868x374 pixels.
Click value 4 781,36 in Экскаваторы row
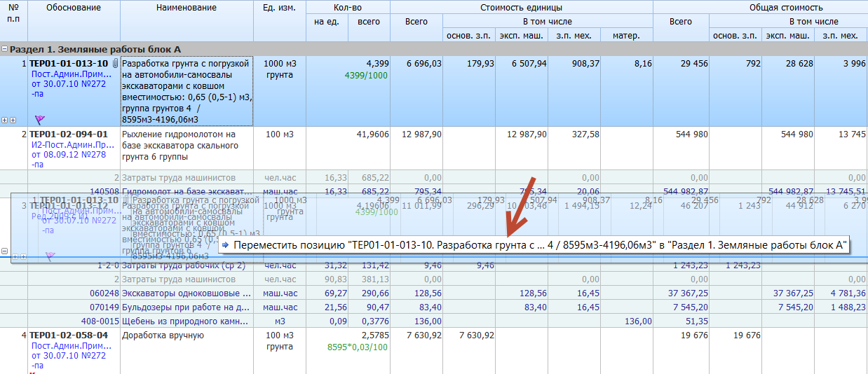pos(847,293)
